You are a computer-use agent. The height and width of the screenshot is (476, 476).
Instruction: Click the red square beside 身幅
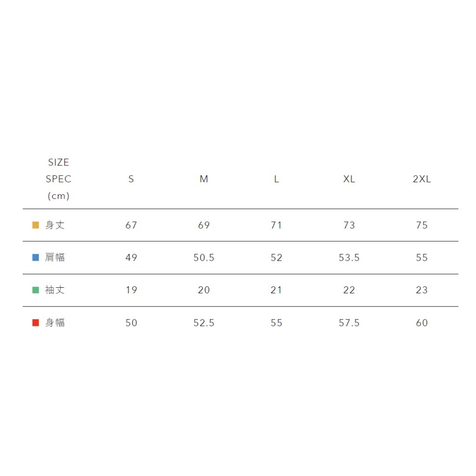[x=35, y=323]
